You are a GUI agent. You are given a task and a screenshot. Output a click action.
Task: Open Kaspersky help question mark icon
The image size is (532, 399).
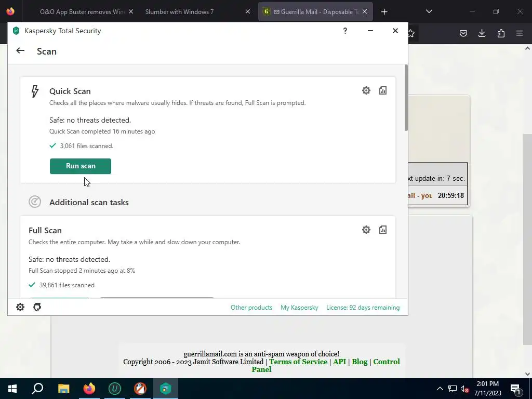click(345, 31)
